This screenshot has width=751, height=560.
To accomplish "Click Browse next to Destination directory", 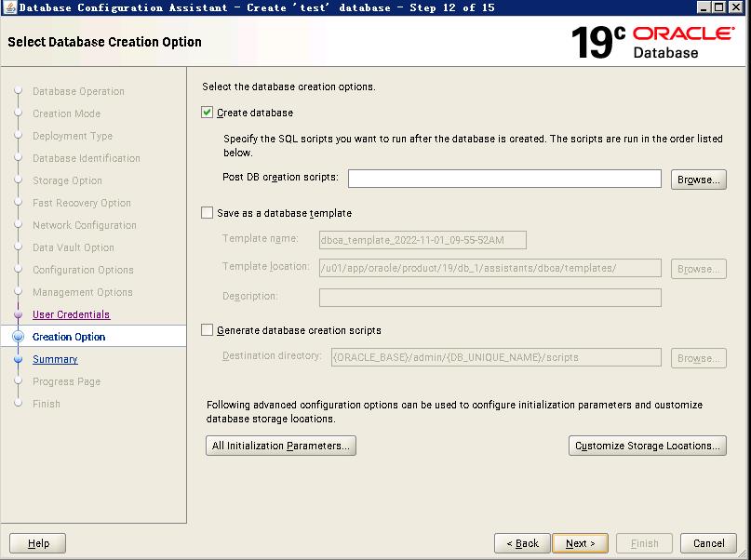I will pyautogui.click(x=698, y=358).
